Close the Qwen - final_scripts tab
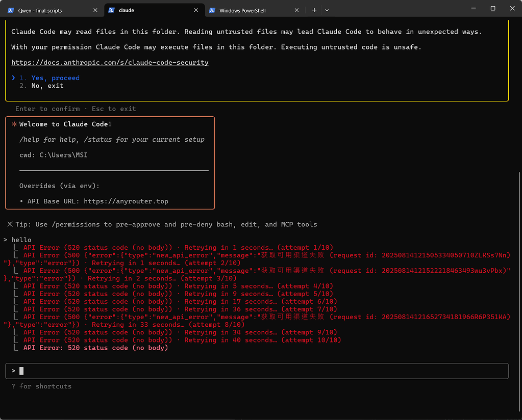 tap(95, 10)
